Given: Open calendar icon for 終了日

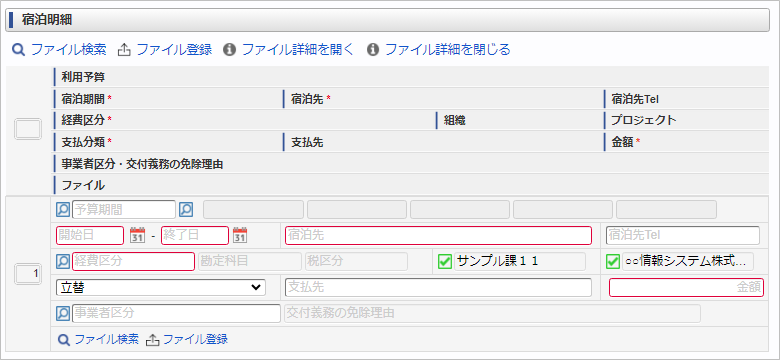Looking at the screenshot, I should point(240,235).
